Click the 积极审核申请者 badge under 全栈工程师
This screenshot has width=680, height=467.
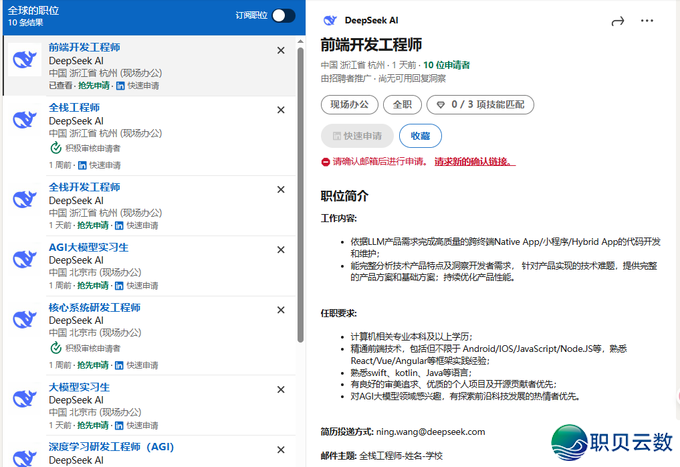pyautogui.click(x=85, y=148)
